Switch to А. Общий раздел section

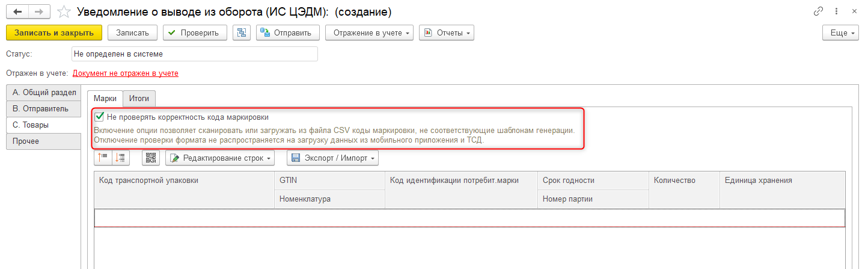[43, 93]
